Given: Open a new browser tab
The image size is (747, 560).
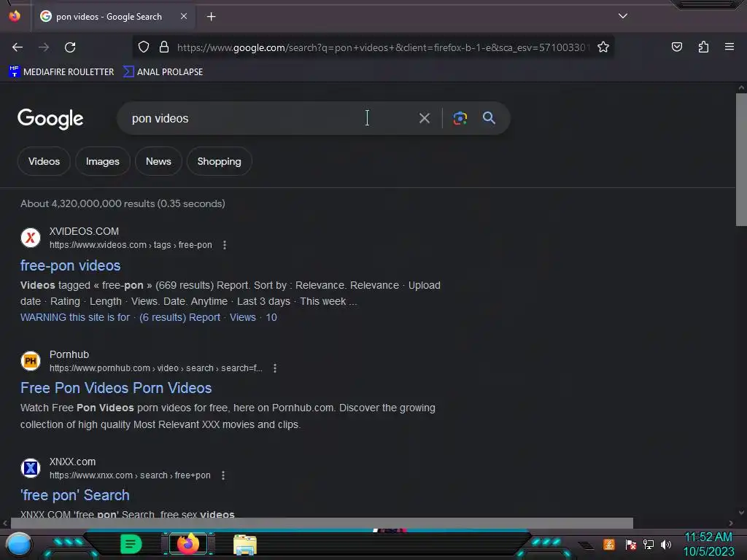Looking at the screenshot, I should point(211,17).
